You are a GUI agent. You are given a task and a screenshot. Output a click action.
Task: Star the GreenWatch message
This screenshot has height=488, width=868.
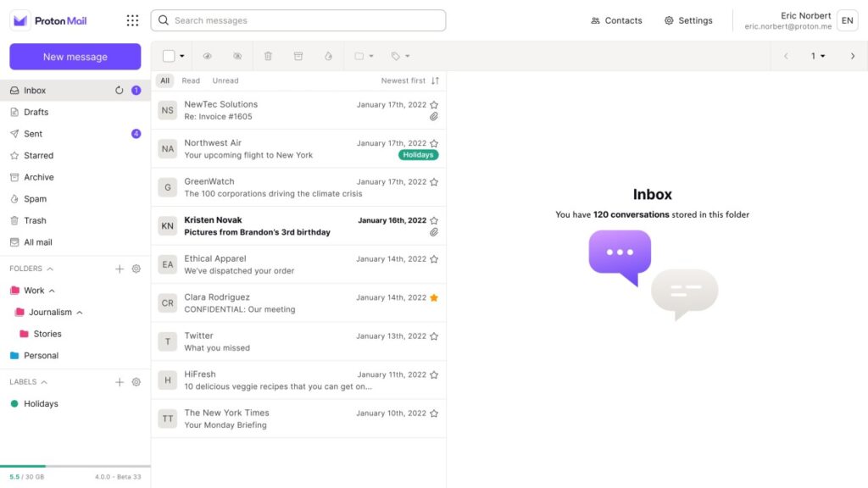pyautogui.click(x=434, y=182)
